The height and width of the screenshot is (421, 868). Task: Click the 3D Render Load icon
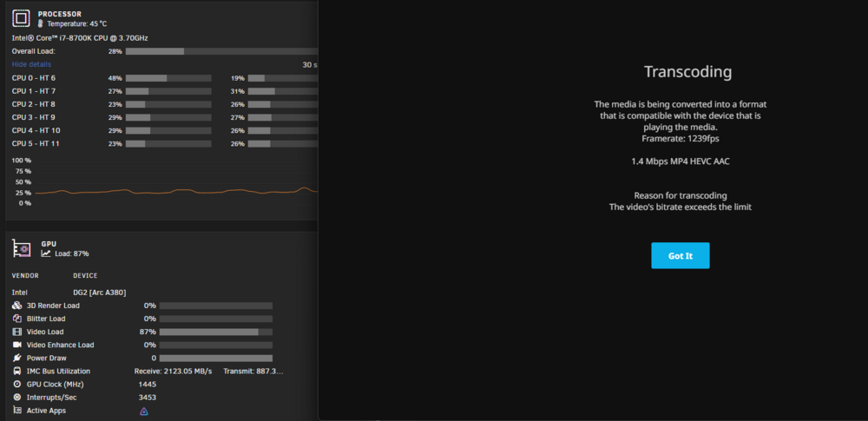[17, 306]
